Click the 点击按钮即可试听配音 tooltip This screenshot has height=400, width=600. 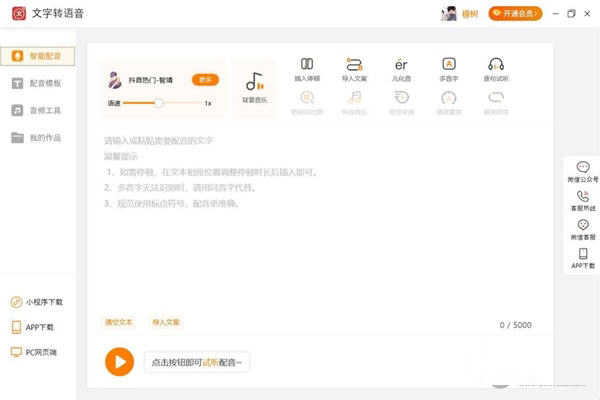tap(197, 362)
